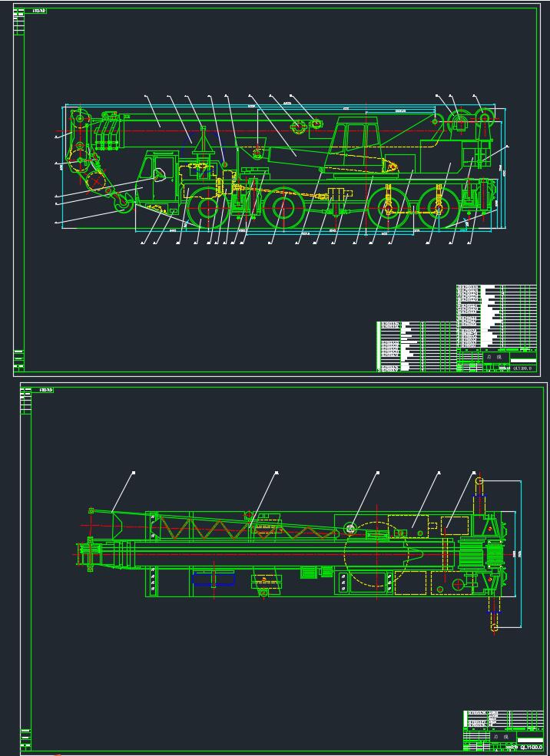Click the second wheel from the front

[x=283, y=209]
